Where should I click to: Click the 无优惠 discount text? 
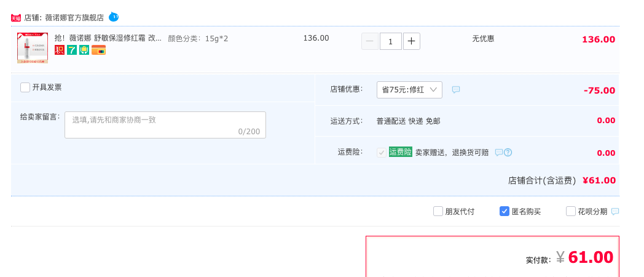pyautogui.click(x=483, y=39)
